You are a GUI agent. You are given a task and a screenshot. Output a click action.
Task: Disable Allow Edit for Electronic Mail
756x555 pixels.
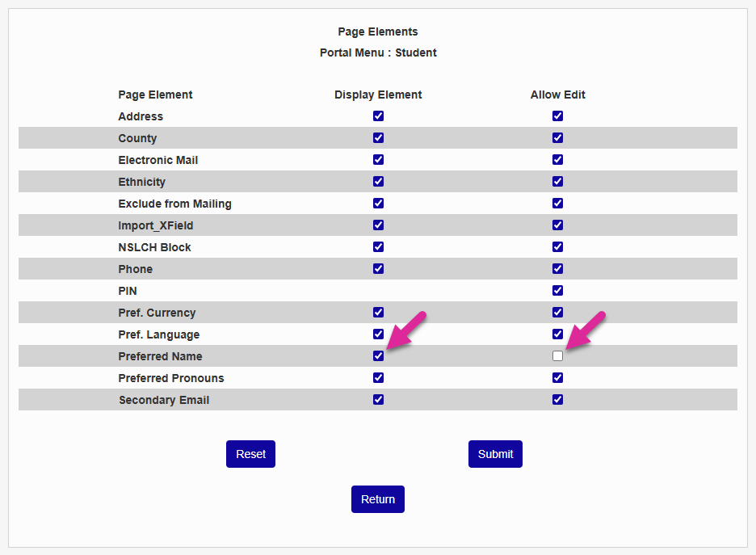[x=558, y=160]
